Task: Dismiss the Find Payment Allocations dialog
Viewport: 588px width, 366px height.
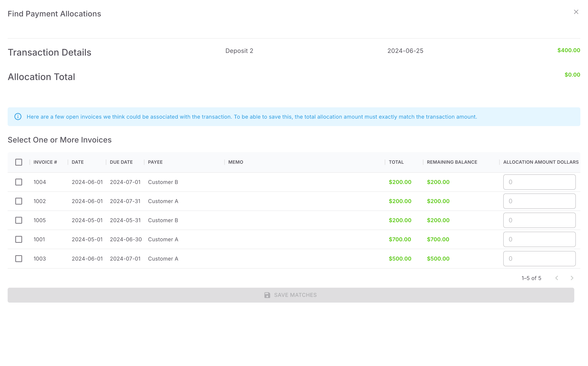Action: point(576,12)
